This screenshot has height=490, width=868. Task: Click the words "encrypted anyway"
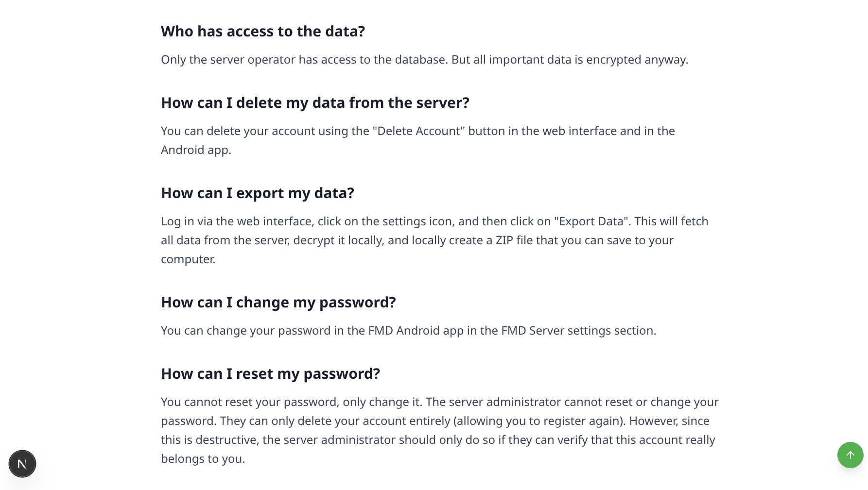(x=642, y=60)
